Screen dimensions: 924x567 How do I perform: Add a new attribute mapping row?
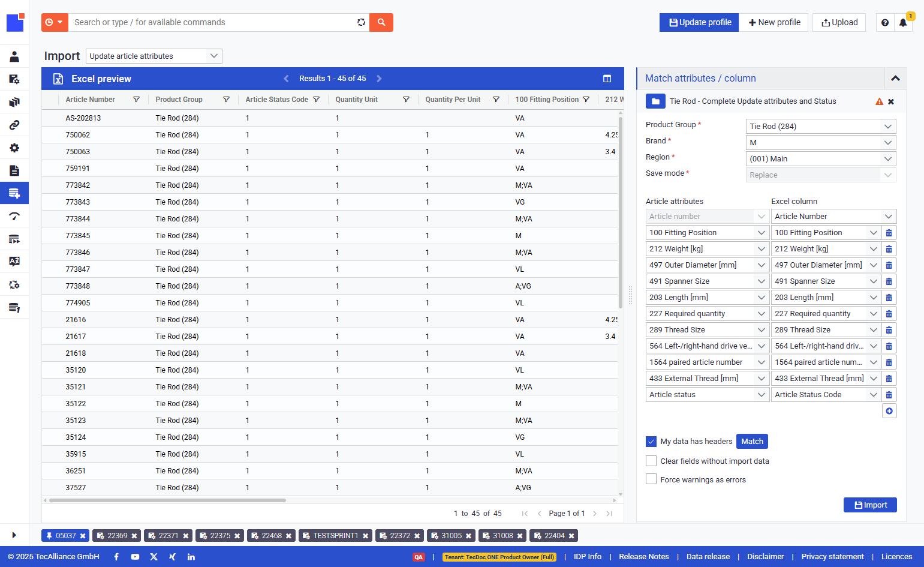pyautogui.click(x=889, y=411)
